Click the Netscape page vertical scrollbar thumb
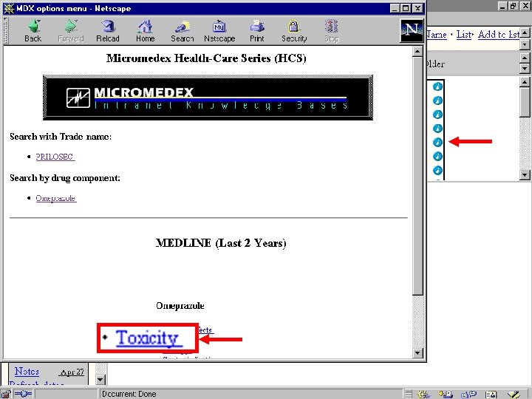Image resolution: width=532 pixels, height=399 pixels. (x=417, y=176)
